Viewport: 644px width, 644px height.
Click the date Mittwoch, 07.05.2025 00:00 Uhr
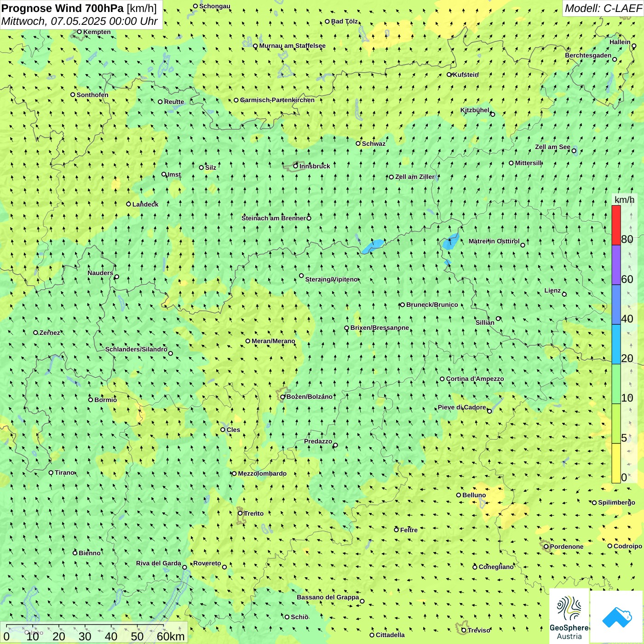80,21
